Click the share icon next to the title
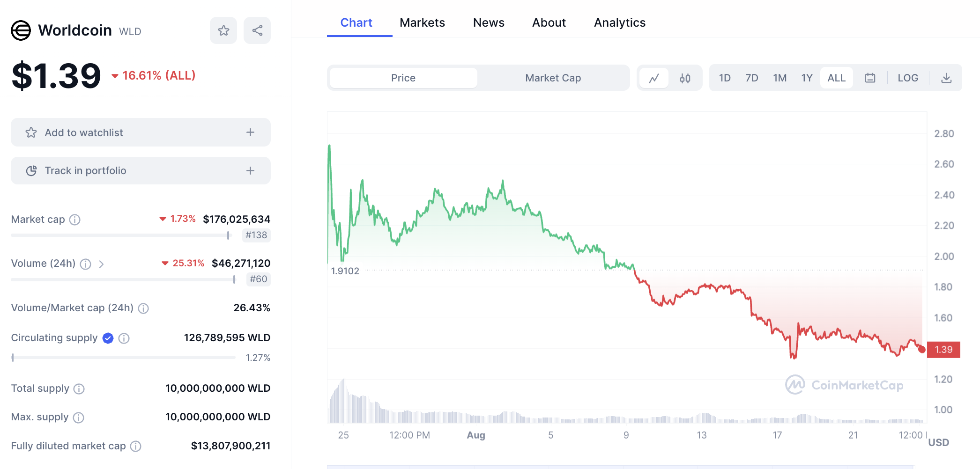The height and width of the screenshot is (469, 980). click(257, 31)
